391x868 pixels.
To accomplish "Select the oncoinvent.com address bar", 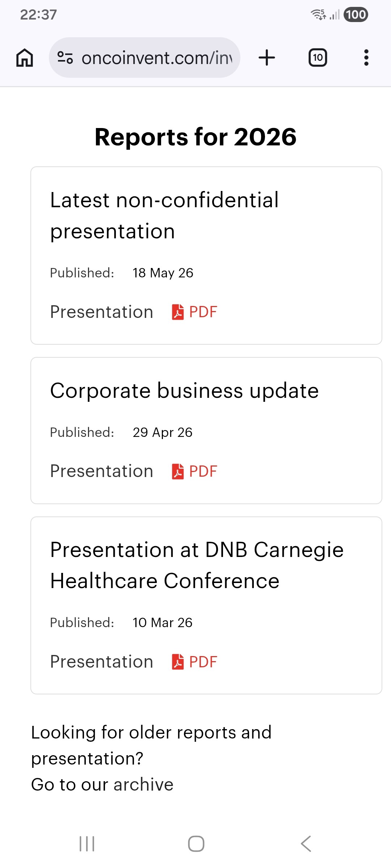I will tap(144, 58).
